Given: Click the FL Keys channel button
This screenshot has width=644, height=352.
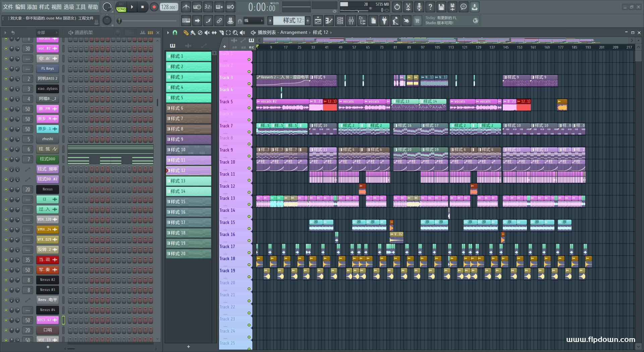Looking at the screenshot, I should (x=47, y=69).
